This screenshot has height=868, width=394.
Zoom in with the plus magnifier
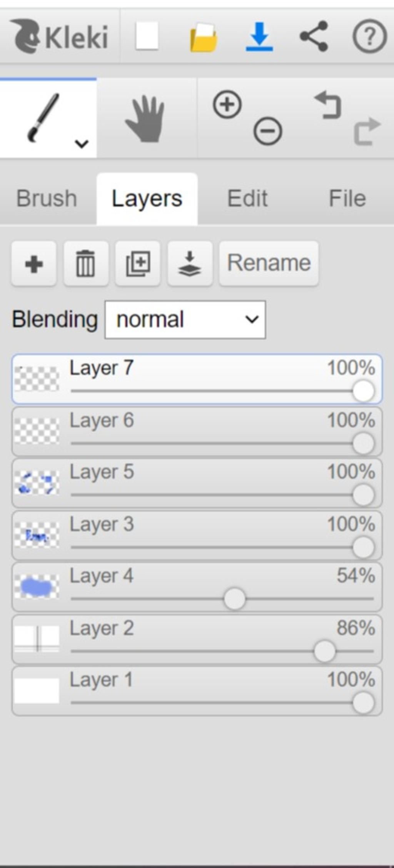click(227, 105)
